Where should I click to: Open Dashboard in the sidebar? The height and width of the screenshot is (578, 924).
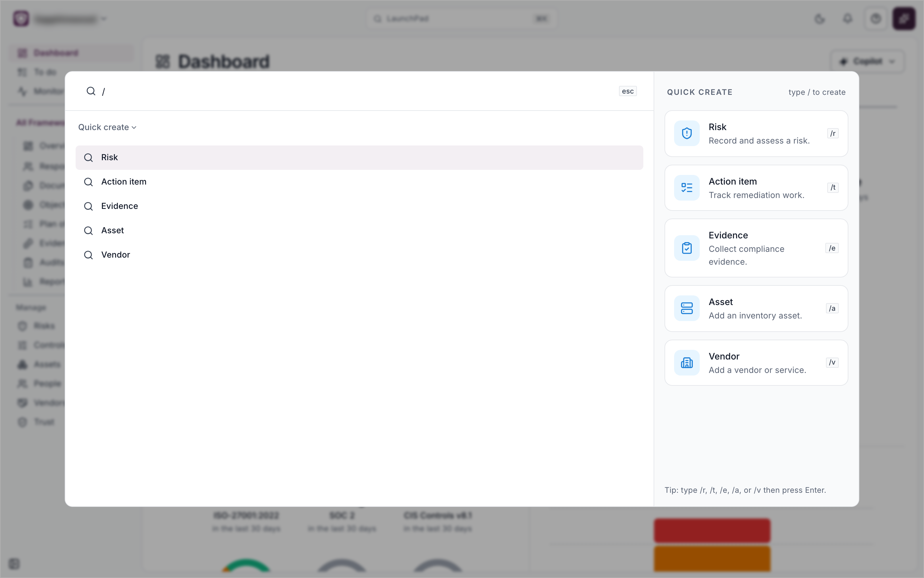(71, 53)
